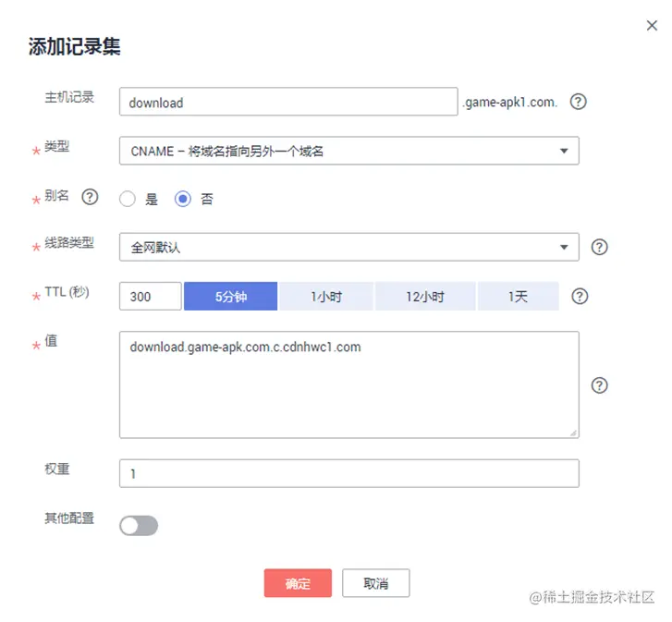This screenshot has height=622, width=672.
Task: Choose the 12小时 TTL preset
Action: click(425, 297)
